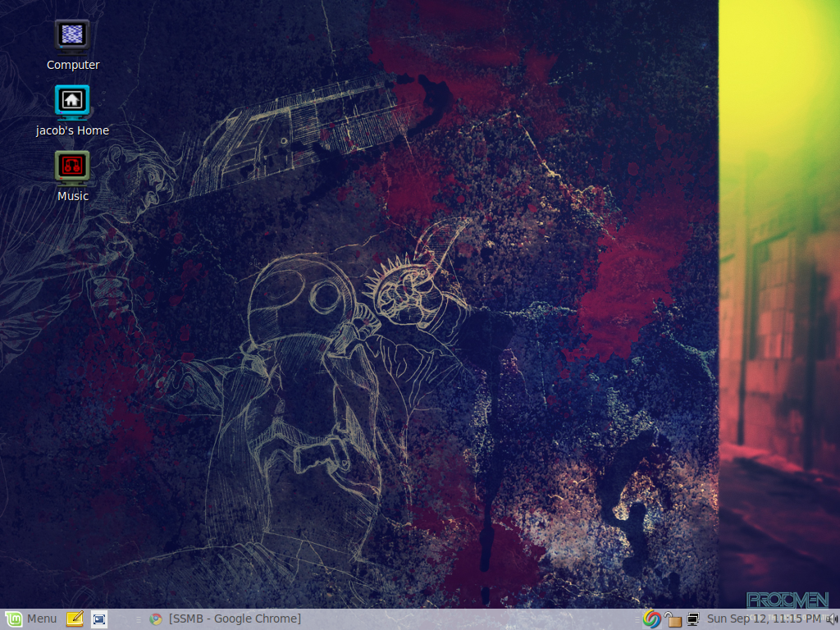Click the volume speaker tray icon

click(833, 619)
